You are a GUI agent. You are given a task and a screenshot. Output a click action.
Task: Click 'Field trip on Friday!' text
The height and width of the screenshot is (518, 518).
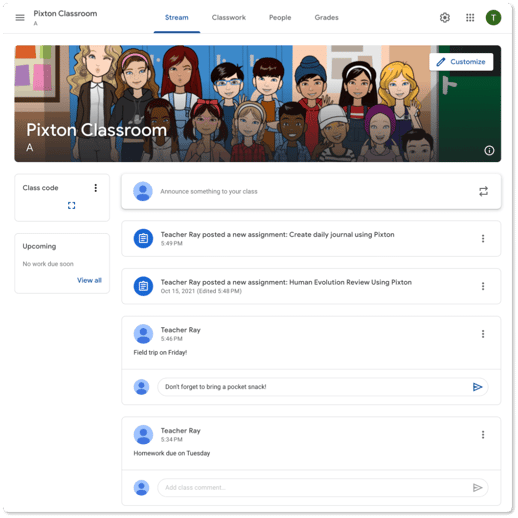pos(160,352)
